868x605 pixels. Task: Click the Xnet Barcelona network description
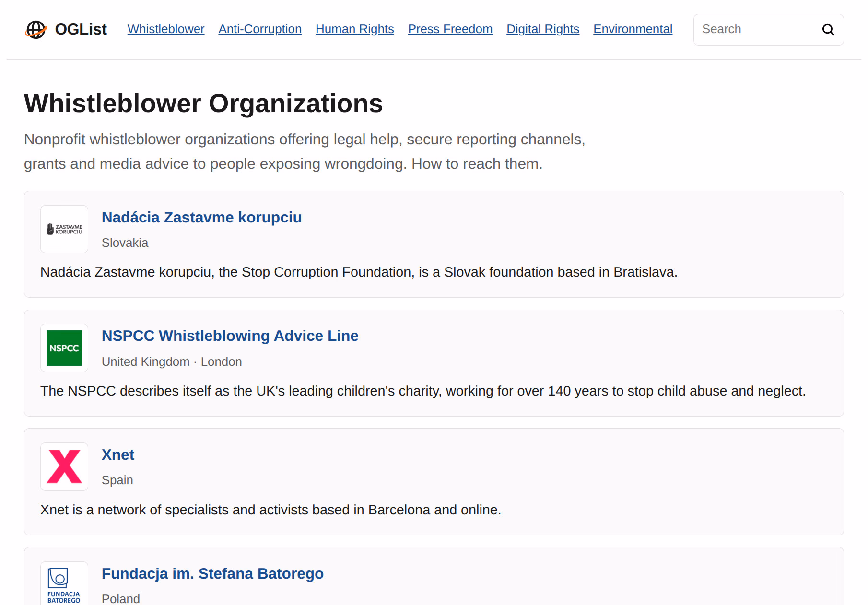[x=270, y=510]
